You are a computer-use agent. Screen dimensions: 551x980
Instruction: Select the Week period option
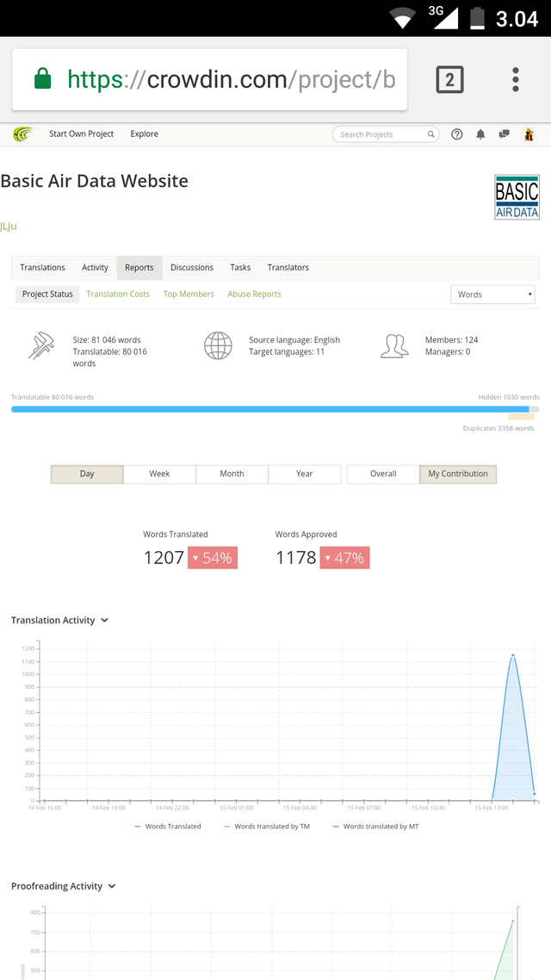click(x=159, y=474)
